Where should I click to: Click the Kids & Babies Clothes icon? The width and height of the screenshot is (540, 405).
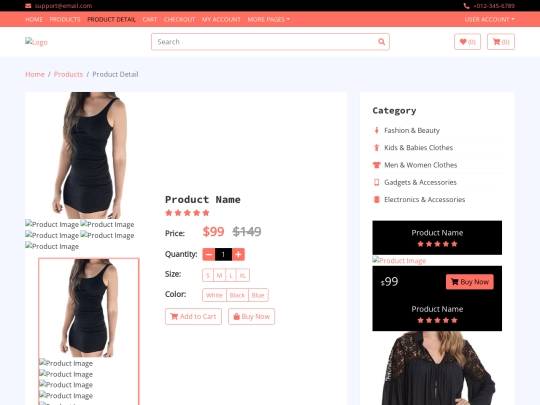tap(376, 147)
